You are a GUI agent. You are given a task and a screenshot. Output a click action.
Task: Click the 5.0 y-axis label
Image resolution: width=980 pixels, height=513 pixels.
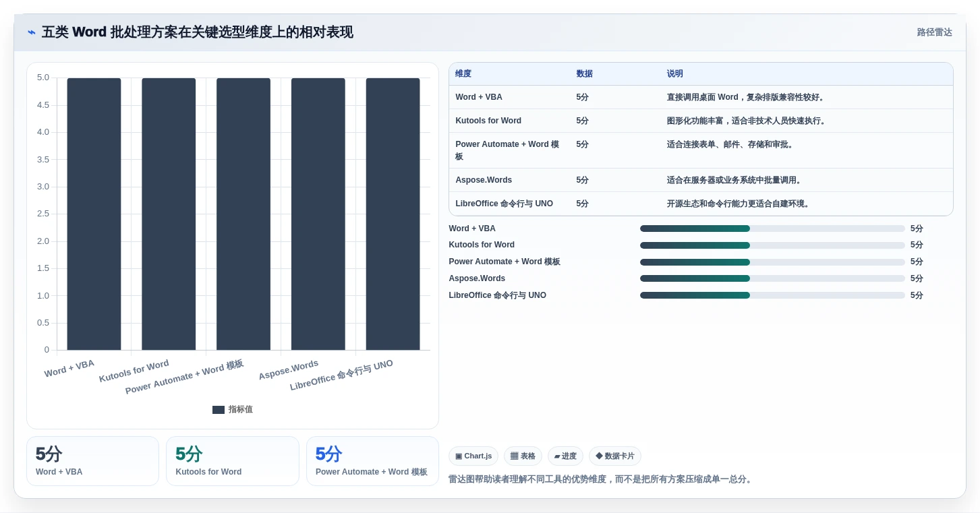point(43,78)
